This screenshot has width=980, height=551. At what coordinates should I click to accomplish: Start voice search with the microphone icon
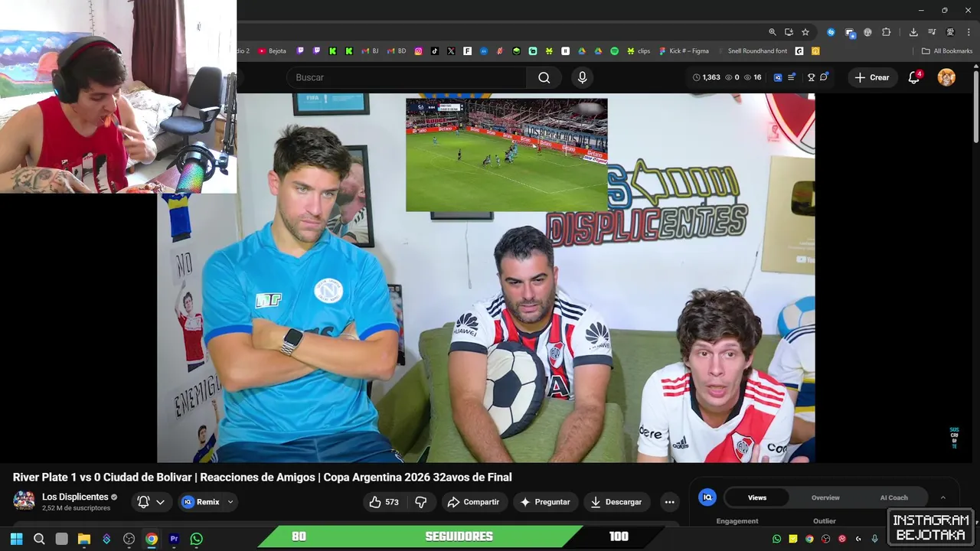(x=583, y=77)
